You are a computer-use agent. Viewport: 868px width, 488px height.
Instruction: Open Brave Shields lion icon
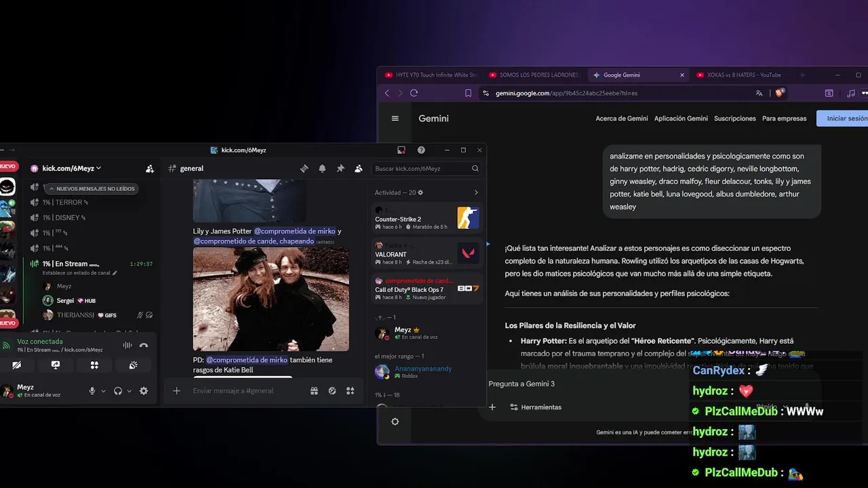(x=779, y=93)
